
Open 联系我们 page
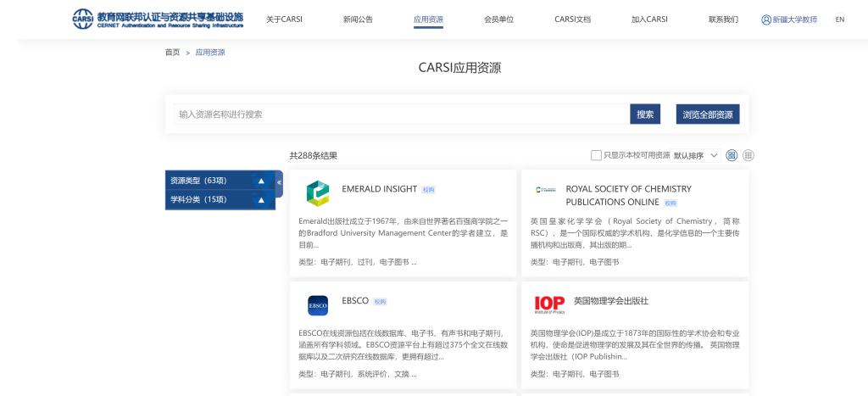point(723,20)
